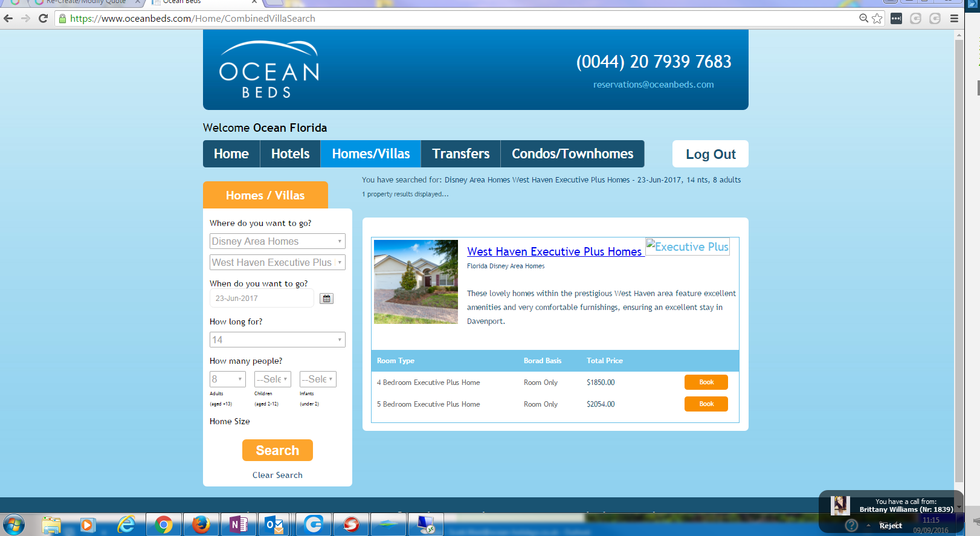Open the Condos/Townhomes tab
The image size is (980, 536).
coord(573,153)
